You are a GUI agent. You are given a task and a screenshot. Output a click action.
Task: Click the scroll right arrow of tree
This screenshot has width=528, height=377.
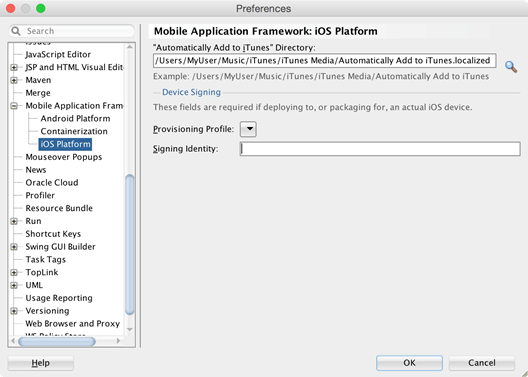[x=118, y=341]
